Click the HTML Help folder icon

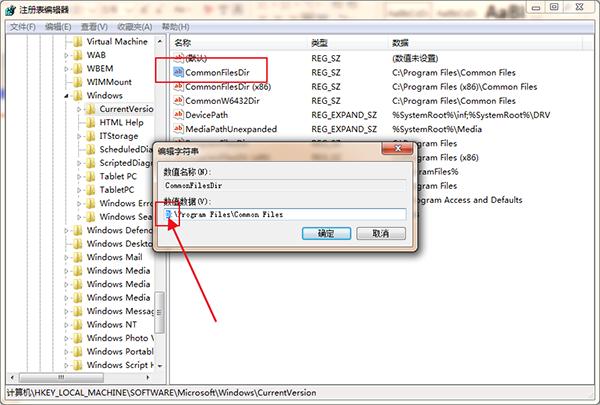91,122
